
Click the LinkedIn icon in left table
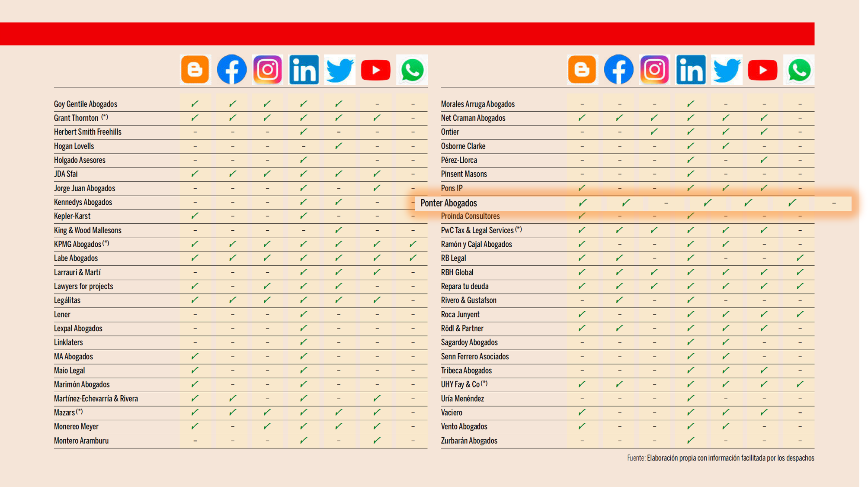304,70
